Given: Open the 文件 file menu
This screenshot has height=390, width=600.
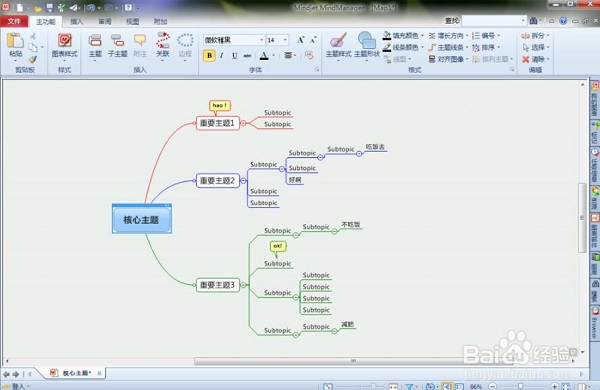Looking at the screenshot, I should click(x=14, y=21).
